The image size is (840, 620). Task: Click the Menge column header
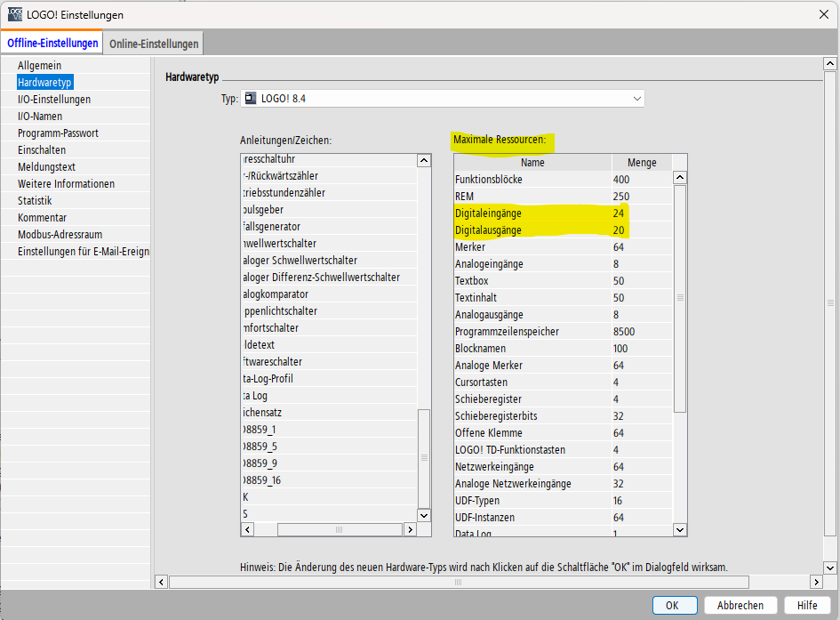pyautogui.click(x=642, y=163)
